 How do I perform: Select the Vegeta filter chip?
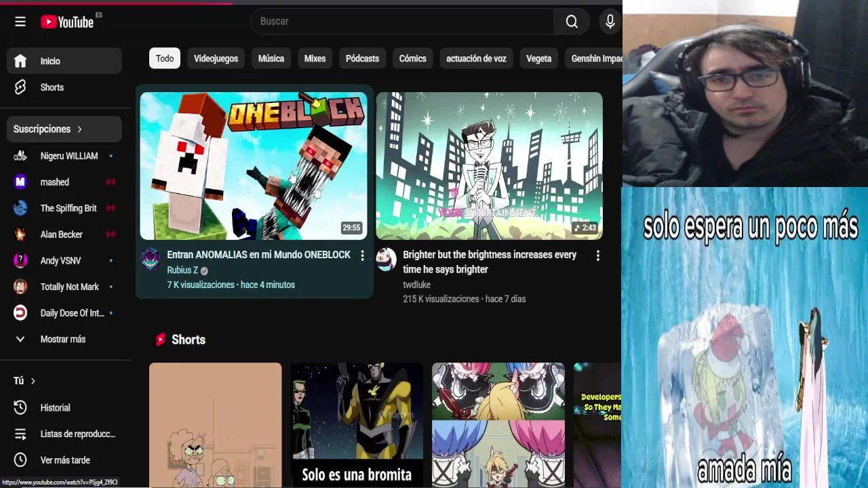[538, 58]
